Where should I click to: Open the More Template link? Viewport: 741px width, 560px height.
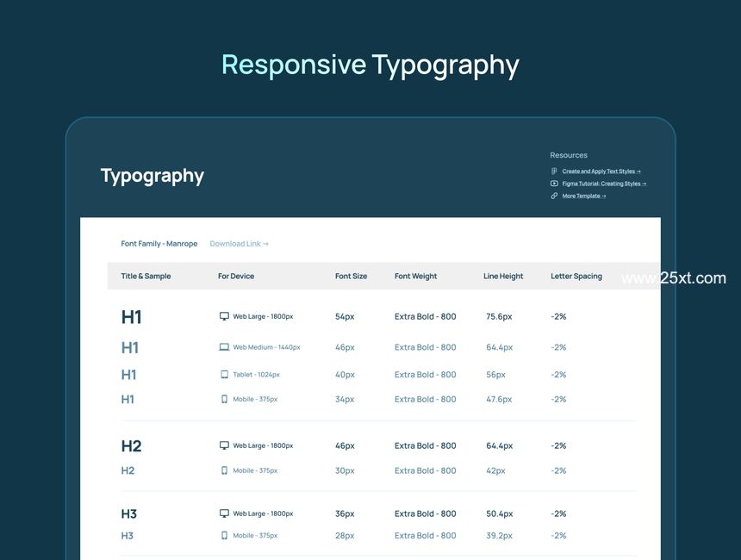[x=583, y=196]
